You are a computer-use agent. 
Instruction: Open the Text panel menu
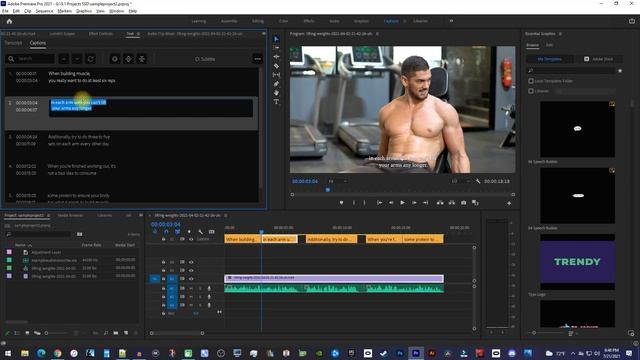[138, 34]
